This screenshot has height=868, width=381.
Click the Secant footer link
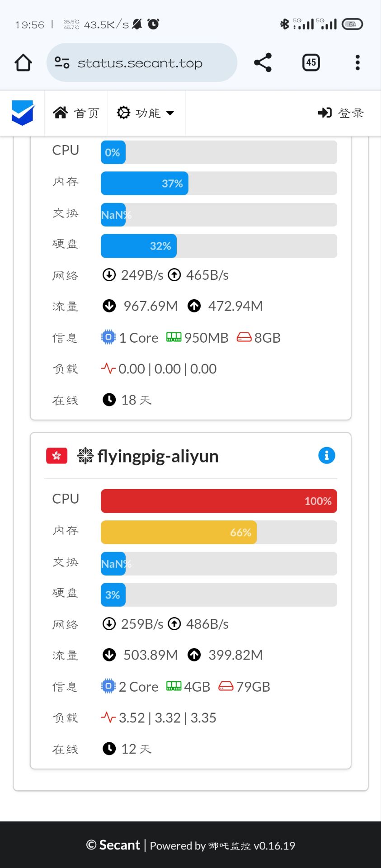[x=120, y=845]
